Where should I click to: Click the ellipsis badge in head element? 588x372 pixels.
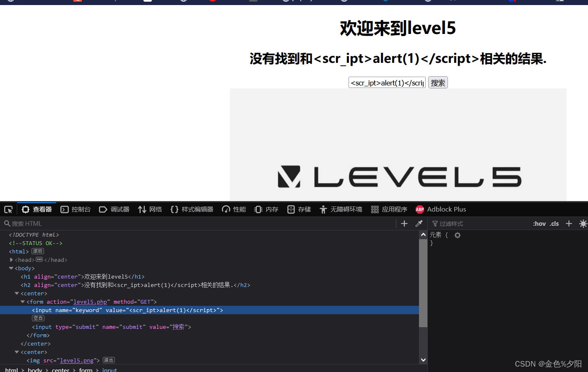pos(39,260)
